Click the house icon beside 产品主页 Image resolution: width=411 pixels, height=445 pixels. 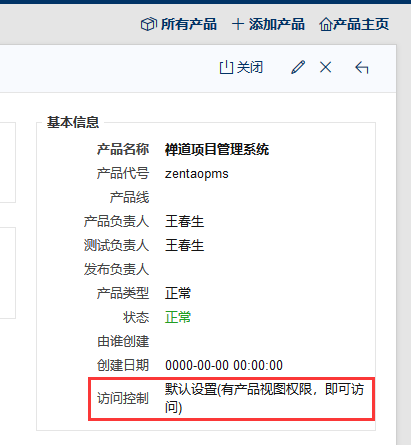pyautogui.click(x=325, y=25)
